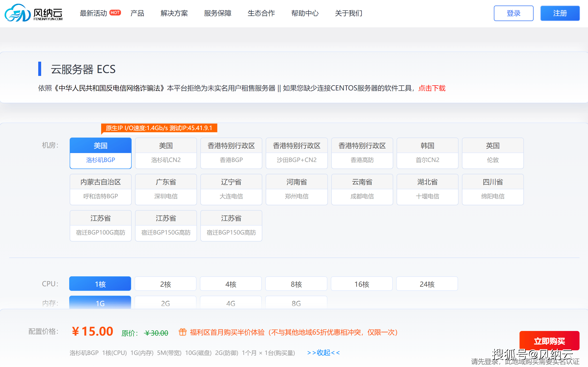Open the Fengnayun cloud logo homepage
Viewport: 588px width, 367px height.
[34, 13]
